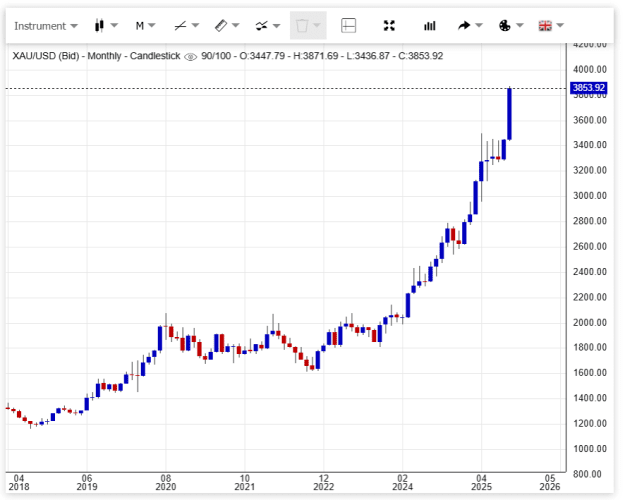Click the UK flag language icon

tap(545, 26)
